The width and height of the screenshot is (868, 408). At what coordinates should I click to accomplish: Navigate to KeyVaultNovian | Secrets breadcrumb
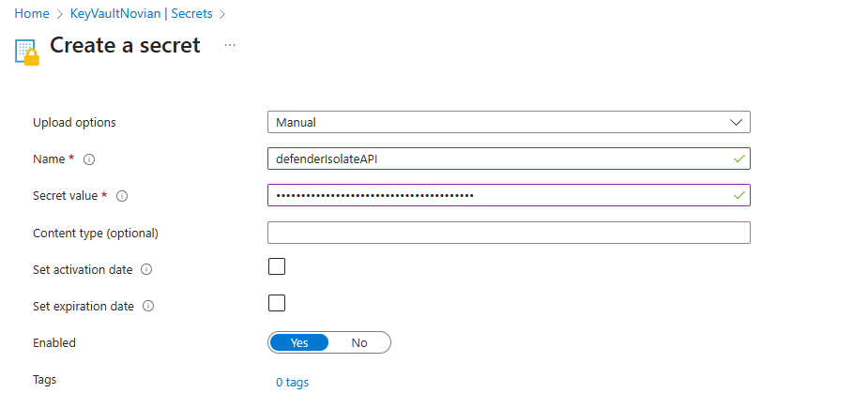point(141,14)
